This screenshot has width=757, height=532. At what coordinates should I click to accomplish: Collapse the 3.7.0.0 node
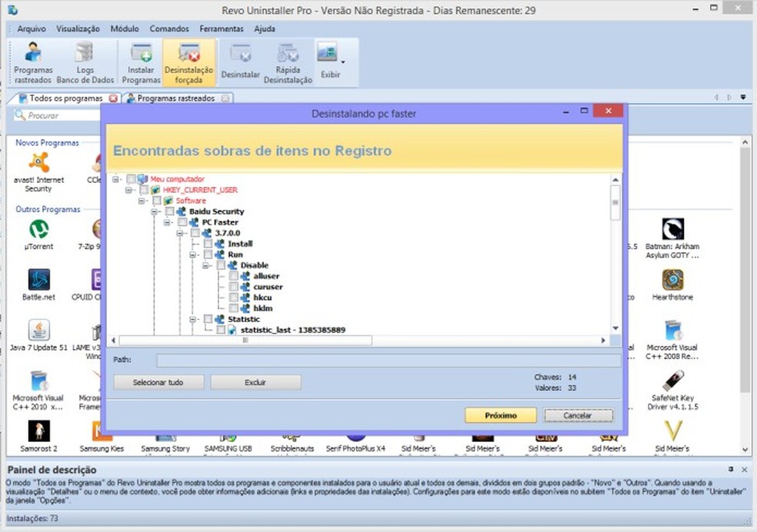179,232
